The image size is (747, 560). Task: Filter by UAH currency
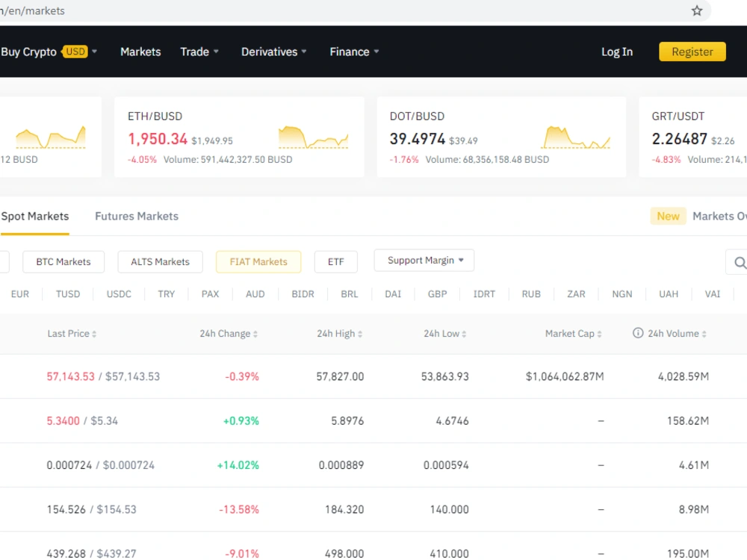pos(669,293)
